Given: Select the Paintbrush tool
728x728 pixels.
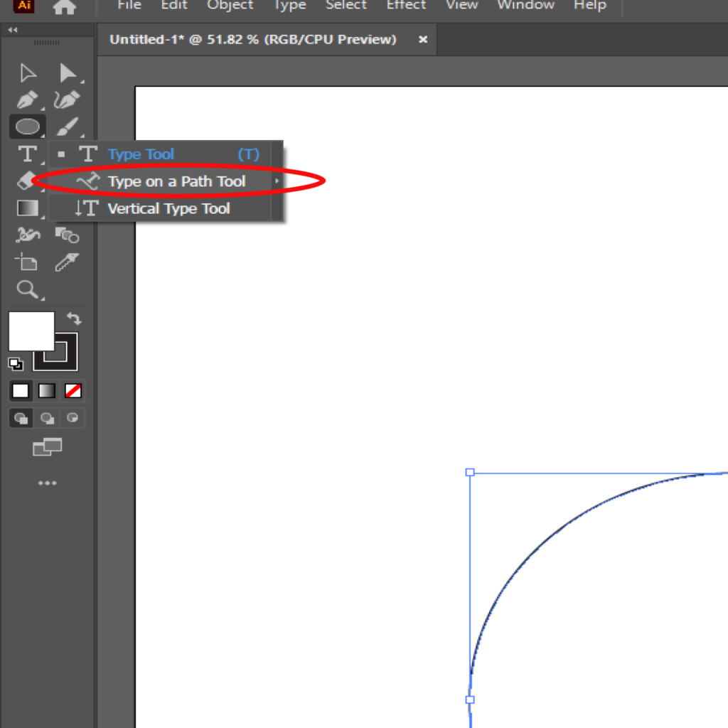Looking at the screenshot, I should (68, 127).
